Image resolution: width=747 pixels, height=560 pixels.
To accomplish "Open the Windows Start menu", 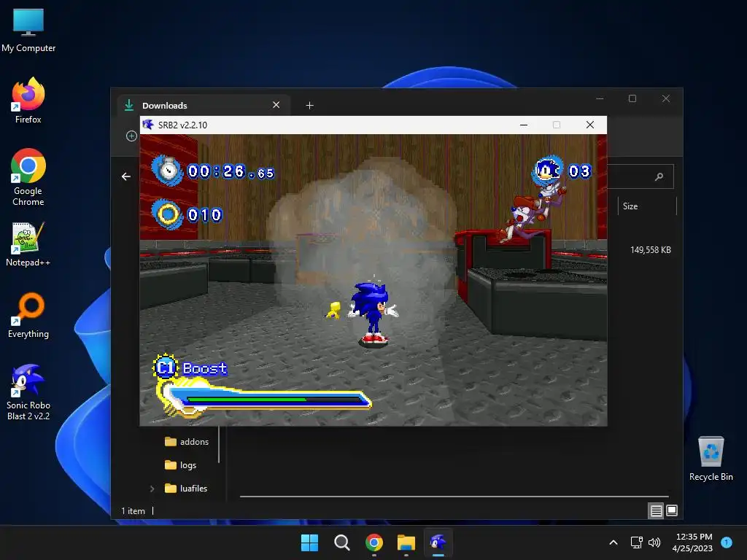I will click(x=309, y=542).
